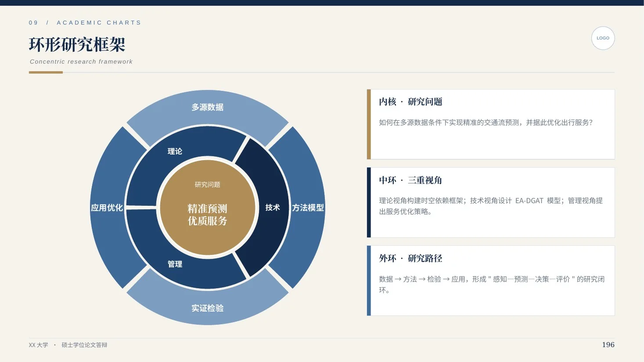Viewport: 644px width, 362px height.
Task: Click the 理论 middle ring segment
Action: (x=175, y=151)
